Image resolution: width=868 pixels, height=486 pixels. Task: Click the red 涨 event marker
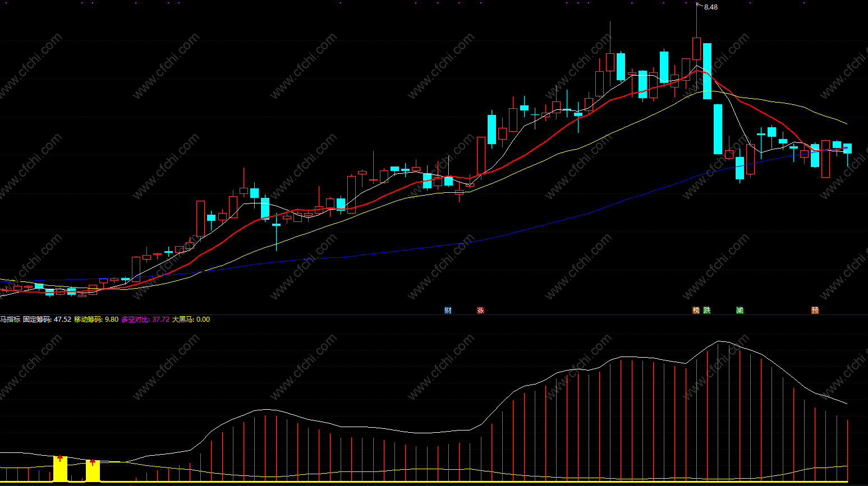[x=480, y=310]
